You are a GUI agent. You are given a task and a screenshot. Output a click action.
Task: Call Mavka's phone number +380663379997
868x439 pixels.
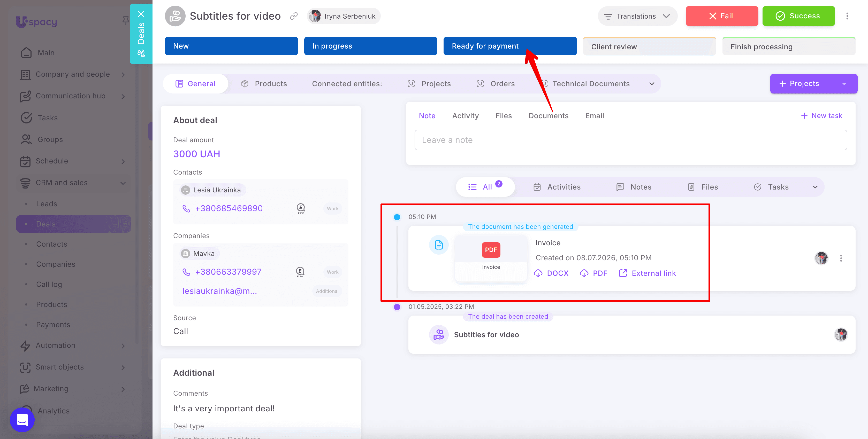tap(228, 272)
